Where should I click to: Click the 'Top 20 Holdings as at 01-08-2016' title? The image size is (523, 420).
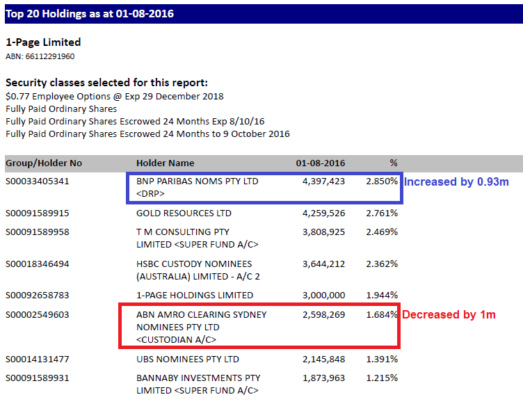[90, 14]
